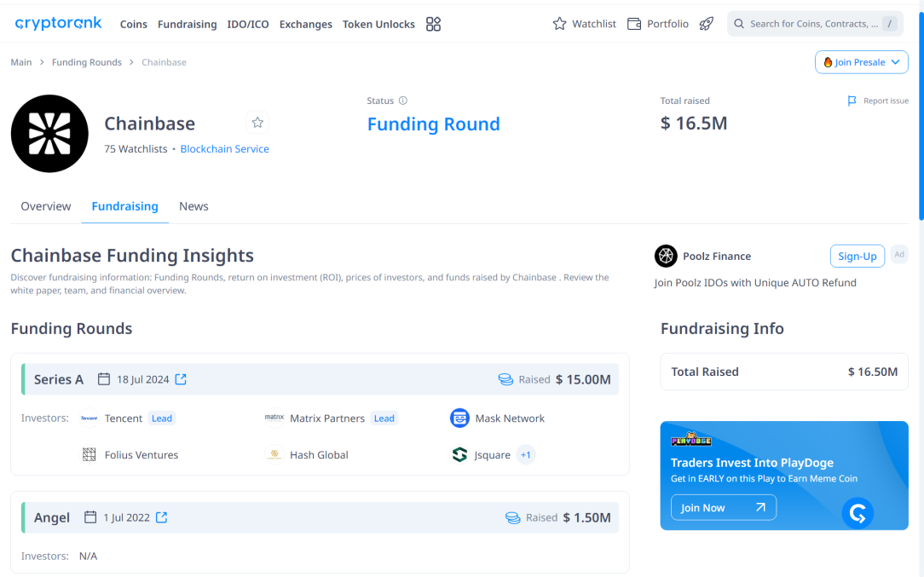Open Hash Global investor page
Screen dimensions: 924x577
point(319,455)
